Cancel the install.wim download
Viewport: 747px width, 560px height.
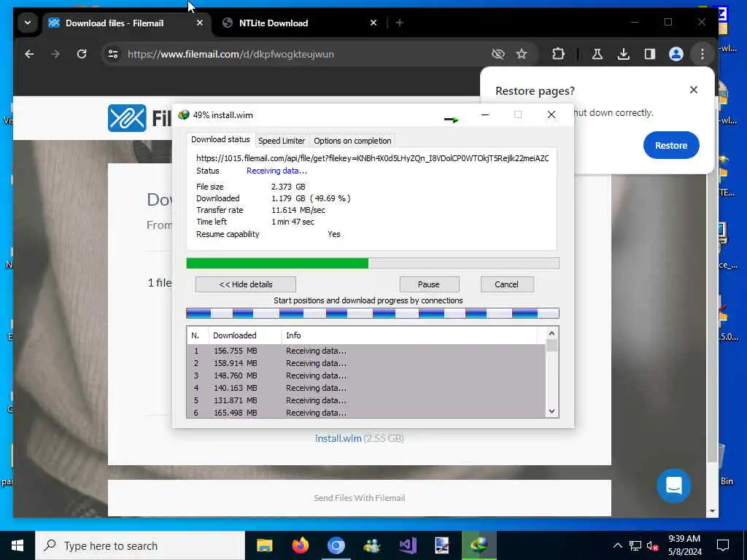[506, 284]
